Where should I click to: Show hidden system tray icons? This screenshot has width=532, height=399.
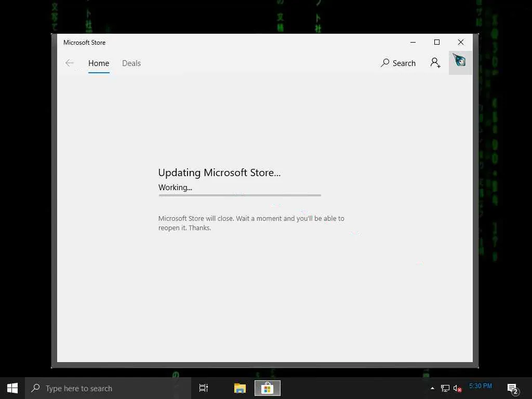pos(432,388)
